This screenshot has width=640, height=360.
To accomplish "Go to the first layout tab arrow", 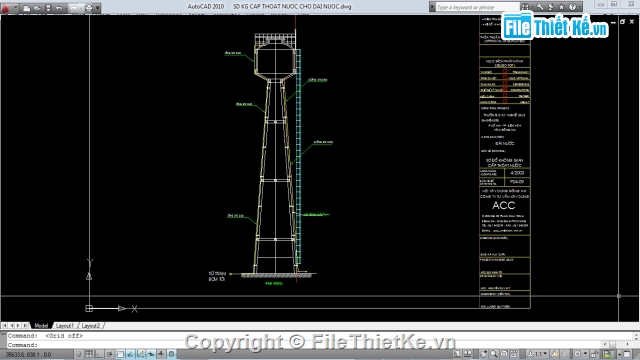I will [x=4, y=326].
